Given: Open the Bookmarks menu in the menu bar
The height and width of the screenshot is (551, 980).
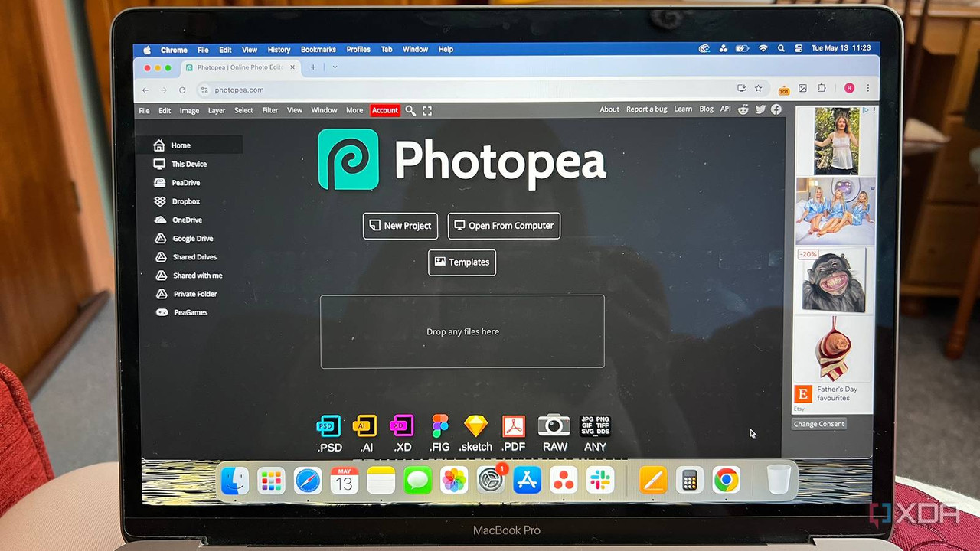Looking at the screenshot, I should tap(318, 50).
